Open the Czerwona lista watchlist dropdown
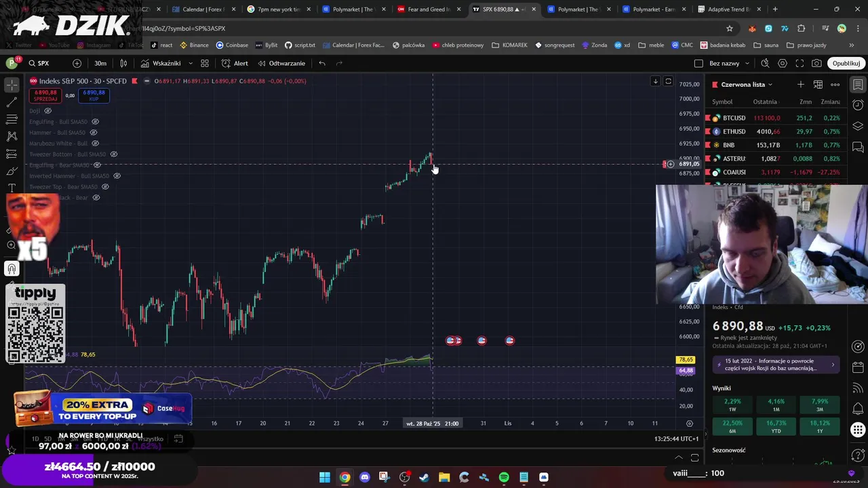 click(x=746, y=85)
